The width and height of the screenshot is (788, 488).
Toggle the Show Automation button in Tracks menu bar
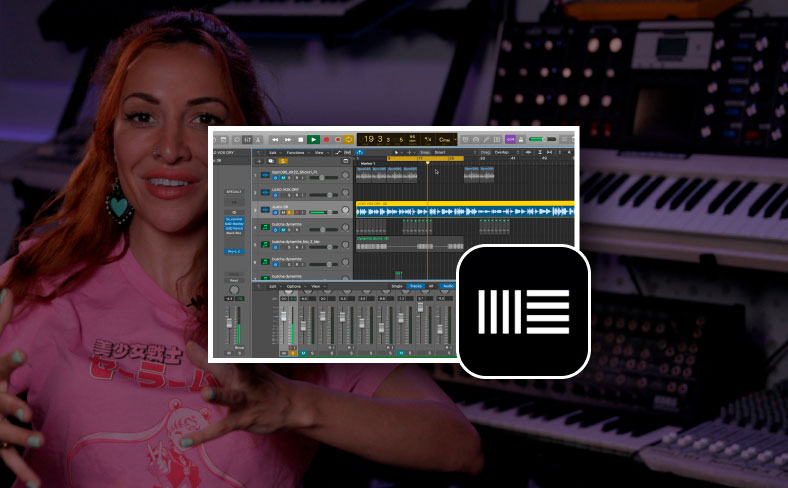coord(338,153)
